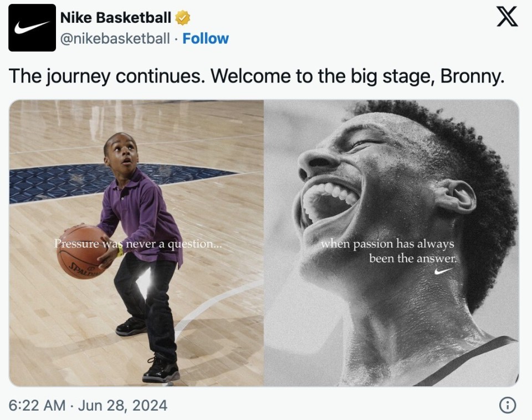The image size is (532, 420).
Task: Click the Follow link
Action: point(206,39)
